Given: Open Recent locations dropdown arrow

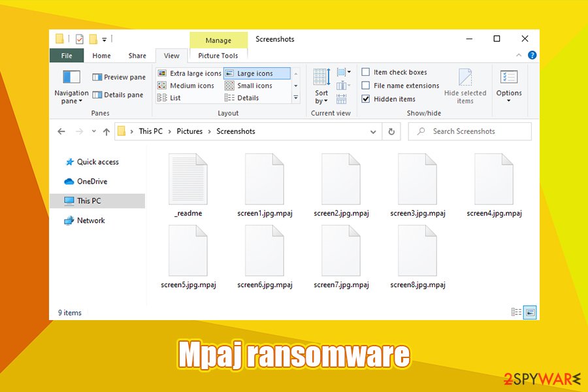Looking at the screenshot, I should tap(93, 131).
